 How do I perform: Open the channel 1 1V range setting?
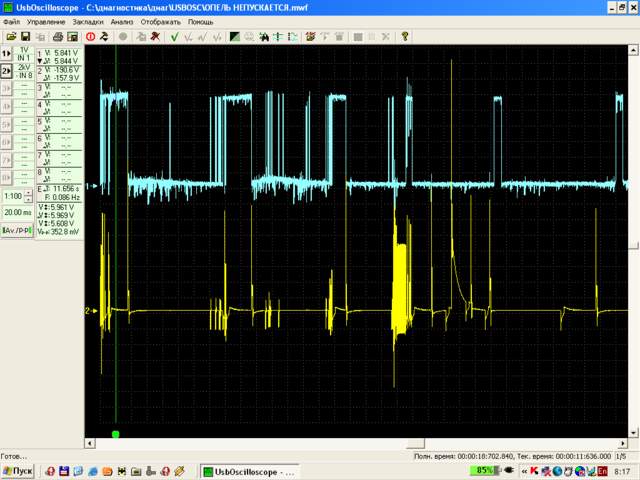coord(24,53)
